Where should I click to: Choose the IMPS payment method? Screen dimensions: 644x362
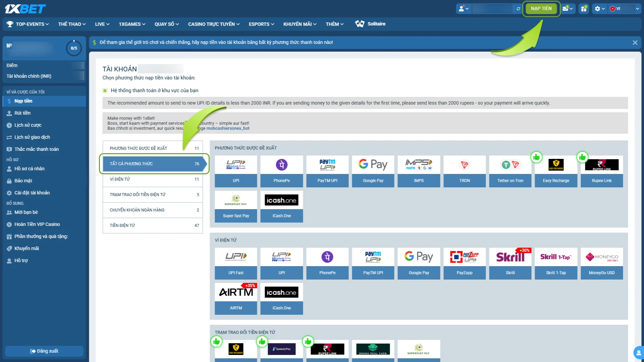click(419, 171)
